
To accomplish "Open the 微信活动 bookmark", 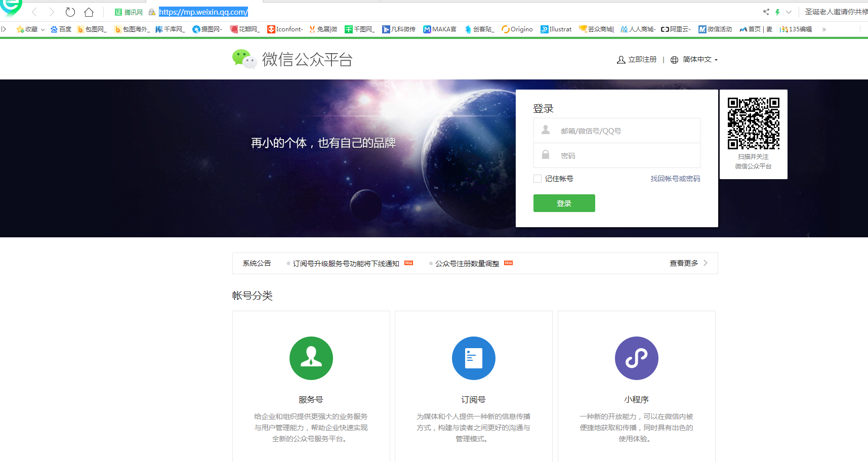I will coord(715,29).
